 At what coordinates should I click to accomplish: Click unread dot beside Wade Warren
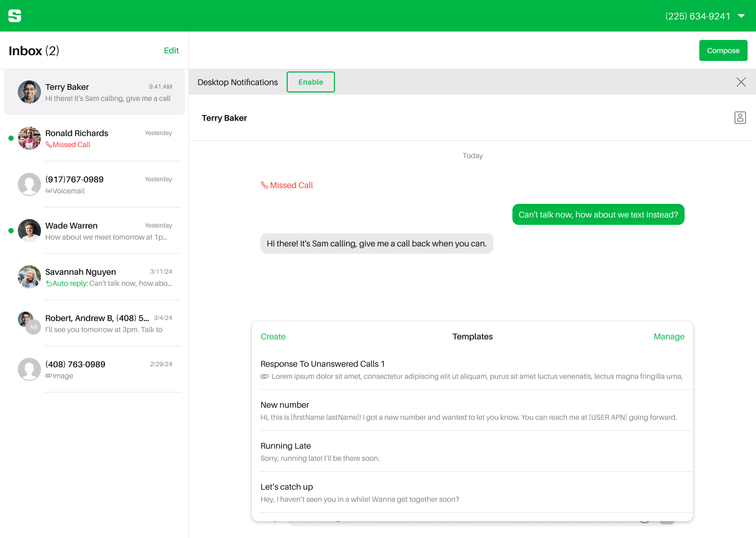point(11,231)
